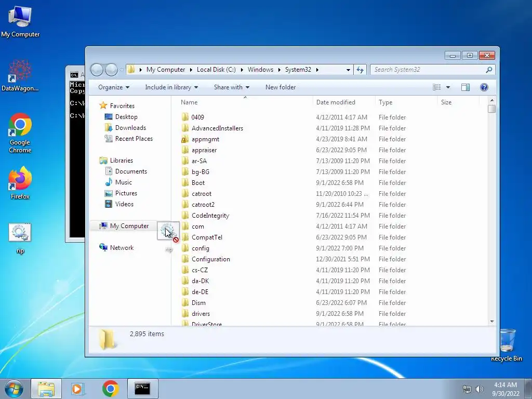Open the Share with dropdown
Screen dimensions: 532x399
(232, 87)
